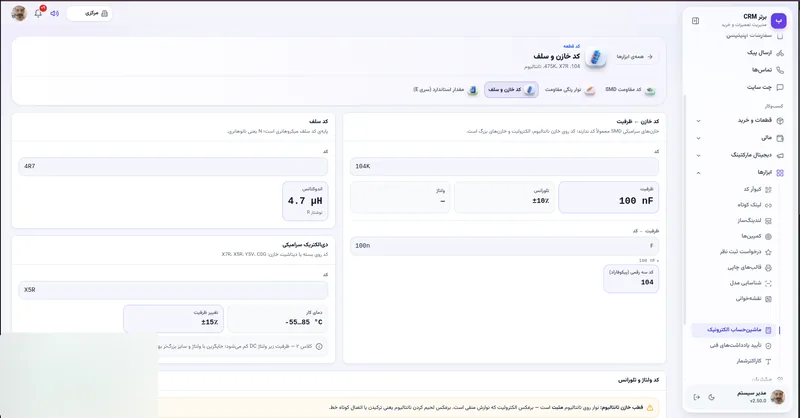
Task: Click the logout icon beside the moon
Action: click(x=696, y=397)
